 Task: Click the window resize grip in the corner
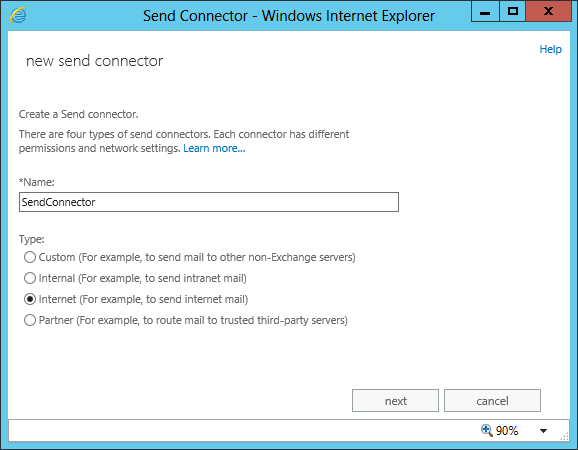point(564,436)
